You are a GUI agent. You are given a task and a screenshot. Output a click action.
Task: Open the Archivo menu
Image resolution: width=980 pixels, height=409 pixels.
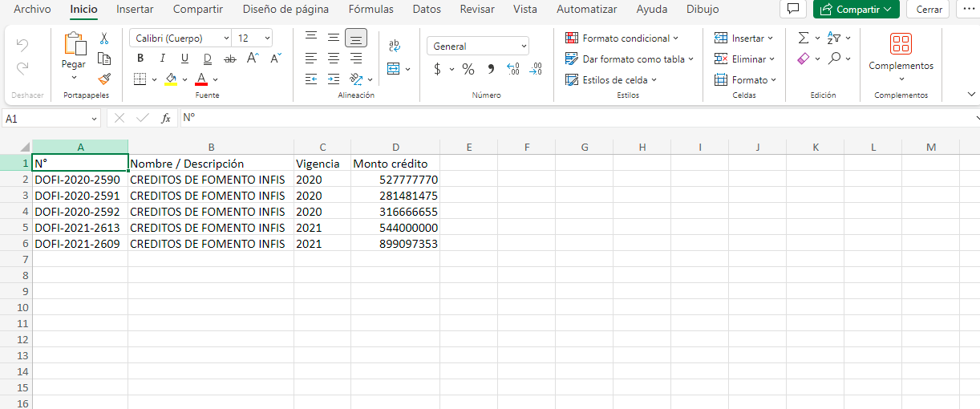click(32, 10)
